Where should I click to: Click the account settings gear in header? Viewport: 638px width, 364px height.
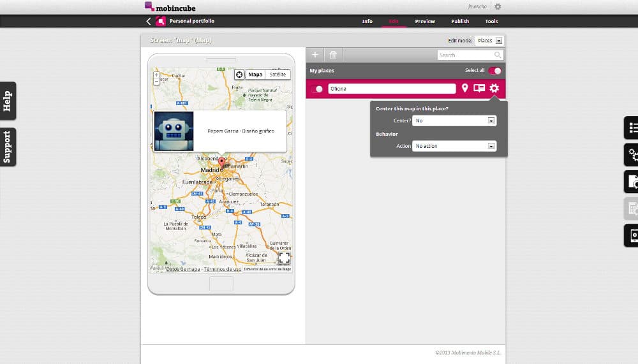coord(498,6)
